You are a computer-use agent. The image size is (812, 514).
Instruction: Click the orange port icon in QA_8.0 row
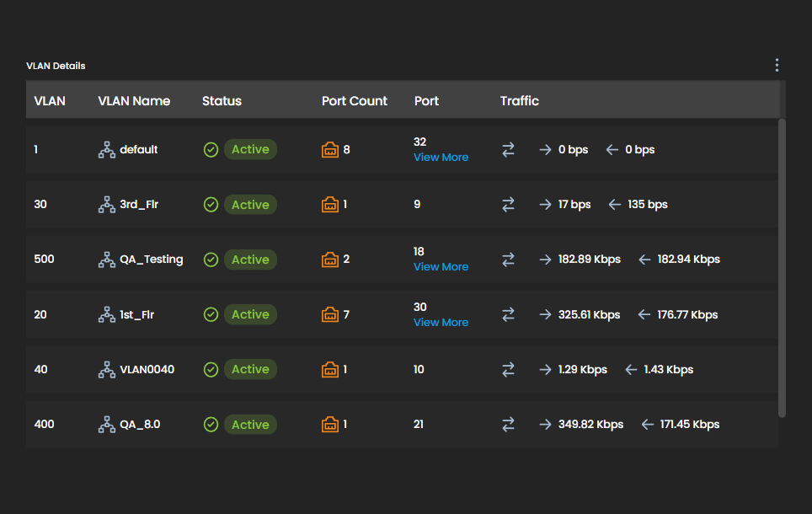[x=330, y=425]
